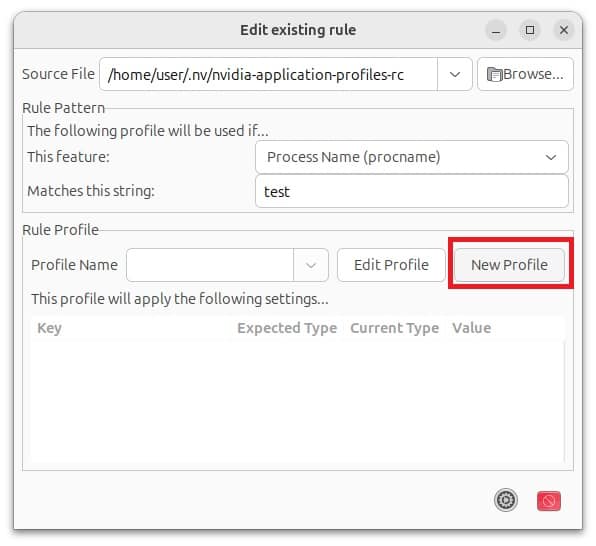The image size is (596, 546).
Task: Expand the Source File dropdown arrow
Action: coord(455,74)
